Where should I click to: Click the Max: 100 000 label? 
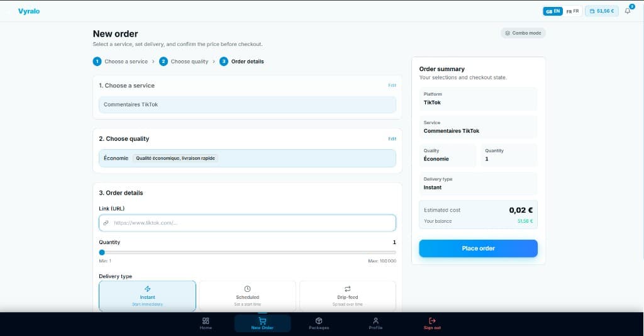382,261
